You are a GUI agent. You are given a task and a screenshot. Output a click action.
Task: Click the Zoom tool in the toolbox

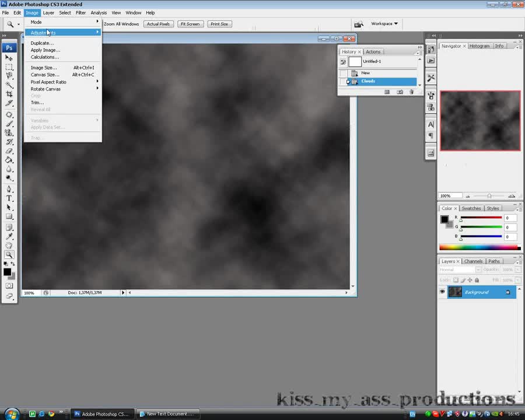pos(9,254)
